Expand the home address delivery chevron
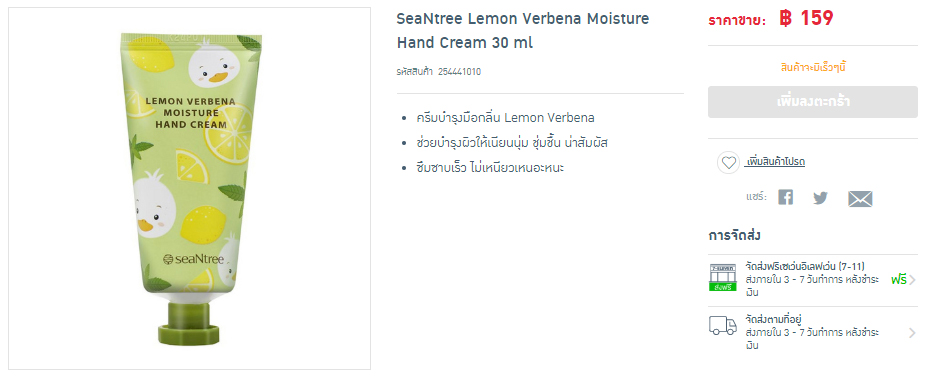Viewport: 933px width, 381px height. (x=913, y=333)
